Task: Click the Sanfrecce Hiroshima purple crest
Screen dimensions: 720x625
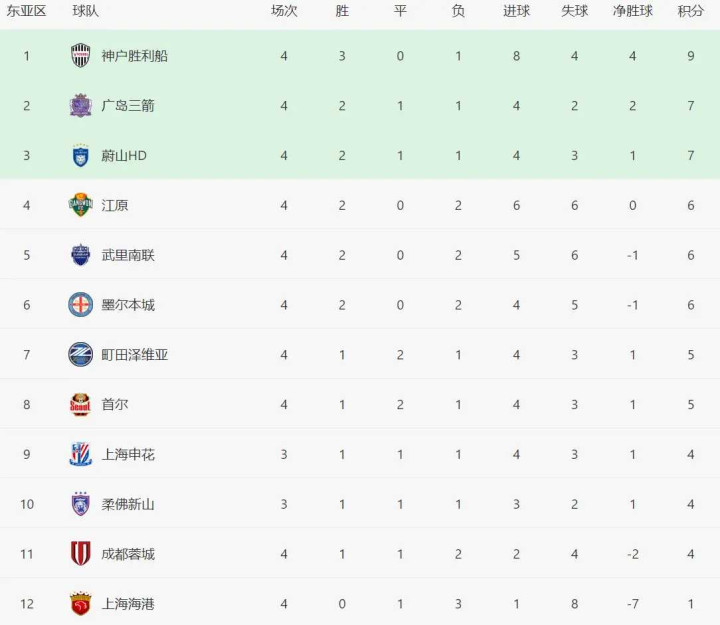Action: 81,105
